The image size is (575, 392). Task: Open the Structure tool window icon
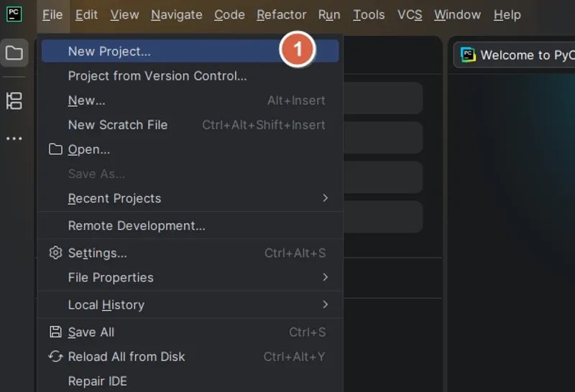(x=14, y=101)
